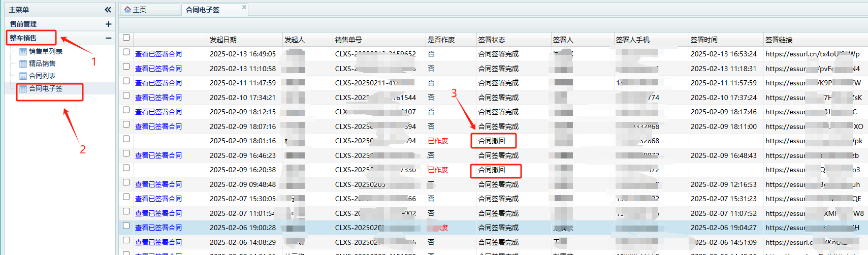
Task: Click the table icon beside 销售单列表
Action: point(23,51)
